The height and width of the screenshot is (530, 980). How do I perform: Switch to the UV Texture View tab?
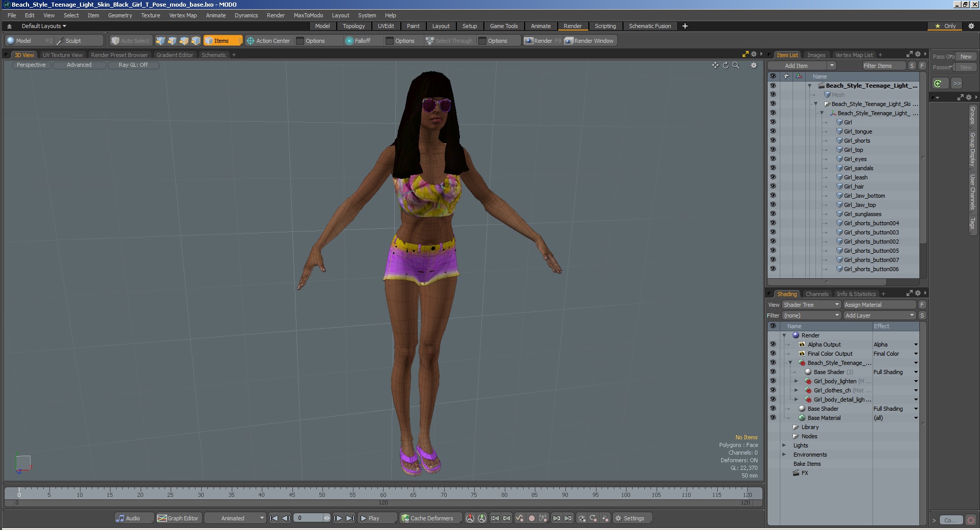(63, 55)
